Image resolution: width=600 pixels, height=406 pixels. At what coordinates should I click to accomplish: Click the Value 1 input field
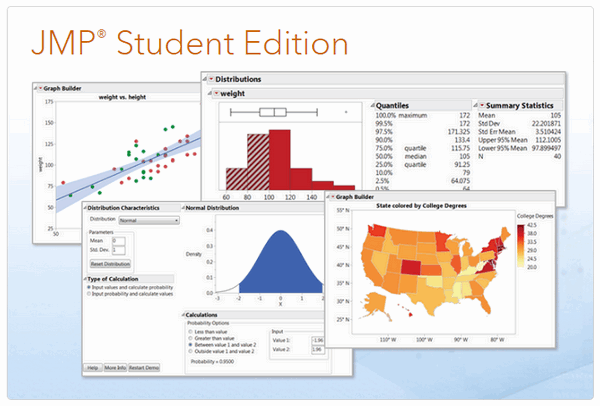pos(317,340)
